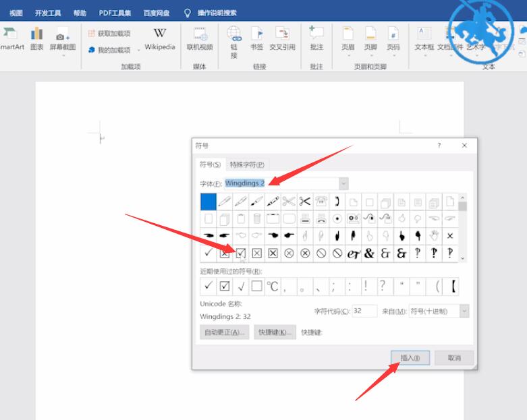
Task: Choose the trash can symbol
Action: (257, 219)
